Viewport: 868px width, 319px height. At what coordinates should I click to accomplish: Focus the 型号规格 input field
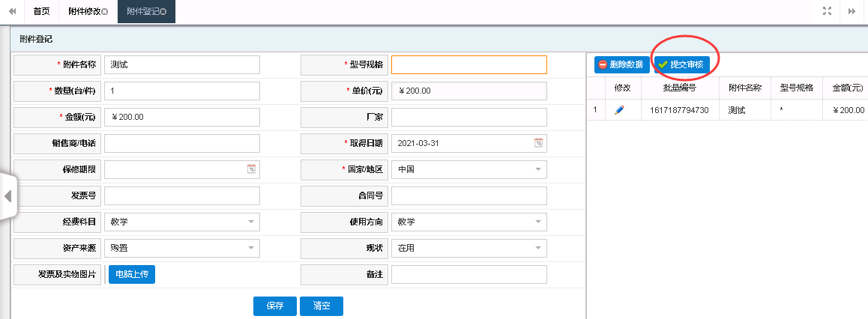pyautogui.click(x=468, y=65)
